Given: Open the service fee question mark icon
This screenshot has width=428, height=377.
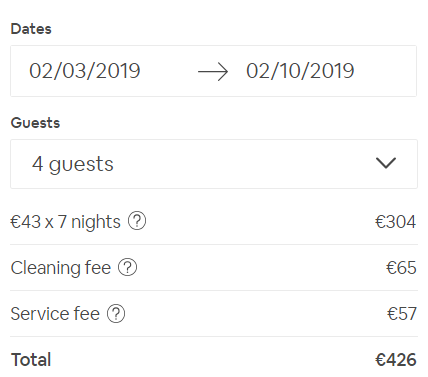Looking at the screenshot, I should tap(116, 313).
